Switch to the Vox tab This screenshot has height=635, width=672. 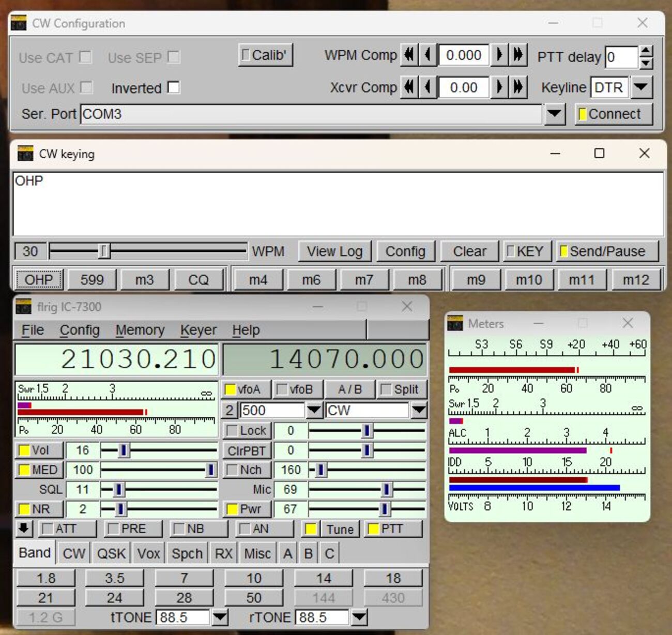(148, 553)
